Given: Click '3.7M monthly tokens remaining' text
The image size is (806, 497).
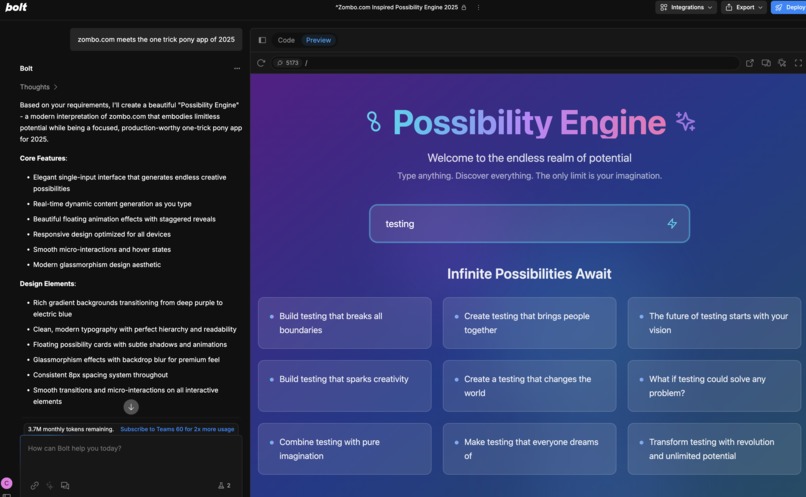Looking at the screenshot, I should coord(70,429).
